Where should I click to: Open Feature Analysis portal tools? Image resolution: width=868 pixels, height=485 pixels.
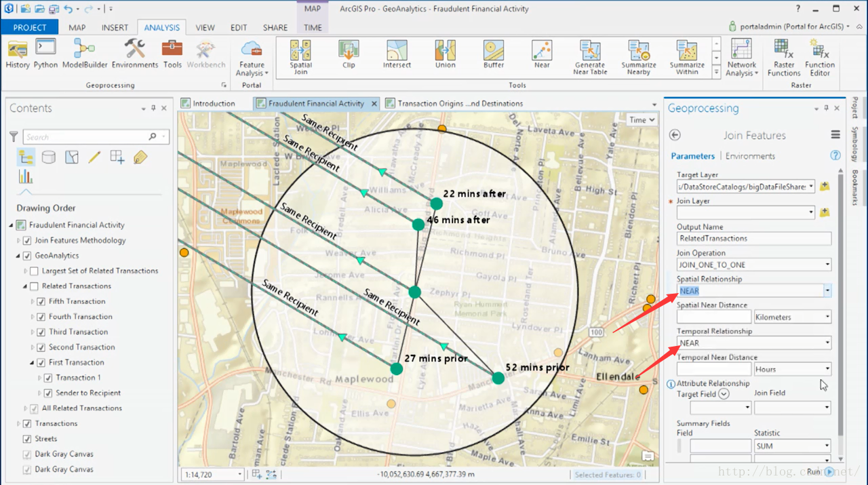click(252, 58)
